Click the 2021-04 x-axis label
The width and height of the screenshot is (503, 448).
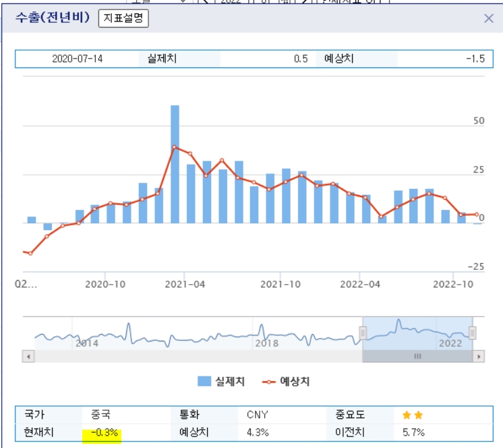[x=185, y=284]
